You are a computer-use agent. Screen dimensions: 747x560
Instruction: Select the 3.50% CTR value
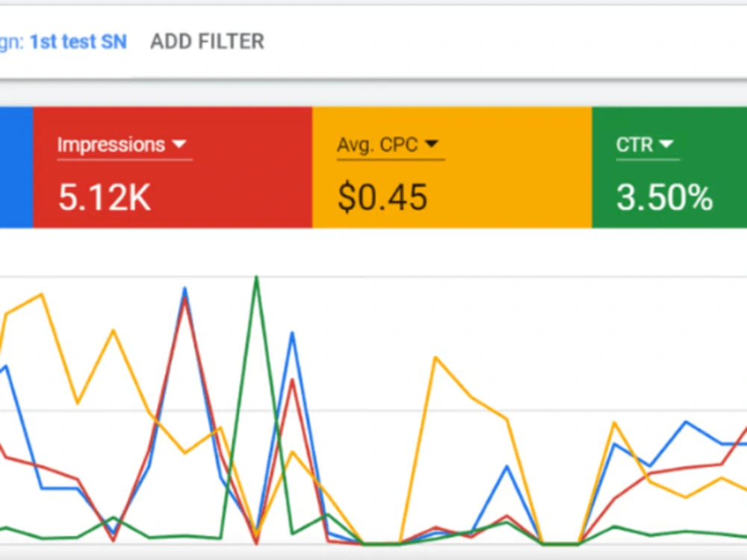(665, 197)
